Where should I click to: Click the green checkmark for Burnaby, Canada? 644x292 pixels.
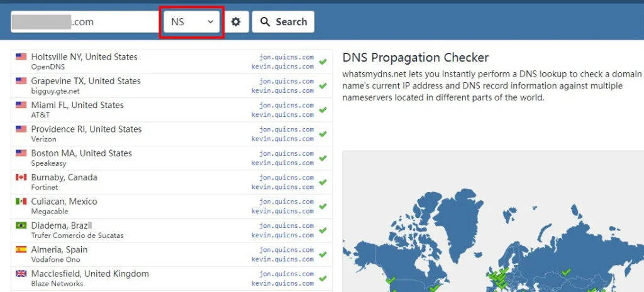(x=323, y=182)
